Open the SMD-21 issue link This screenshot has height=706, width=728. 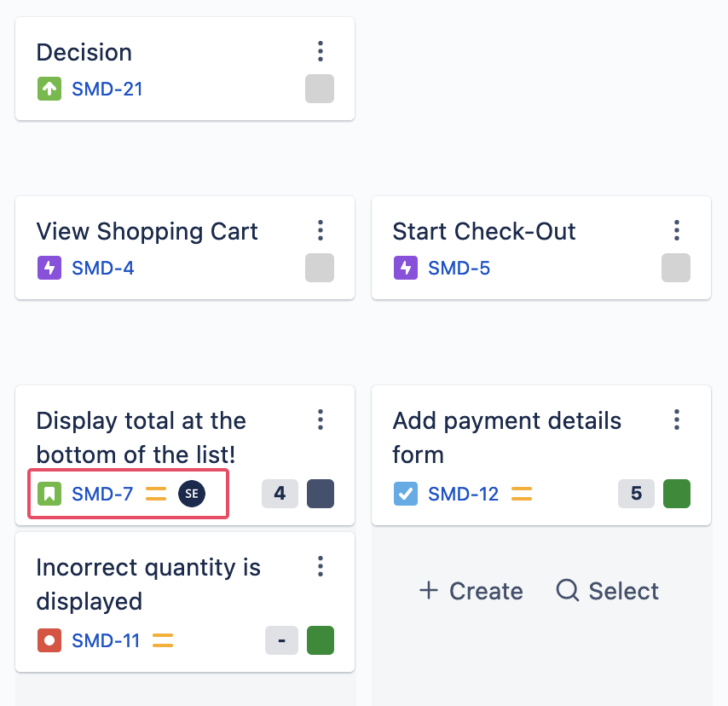tap(107, 89)
